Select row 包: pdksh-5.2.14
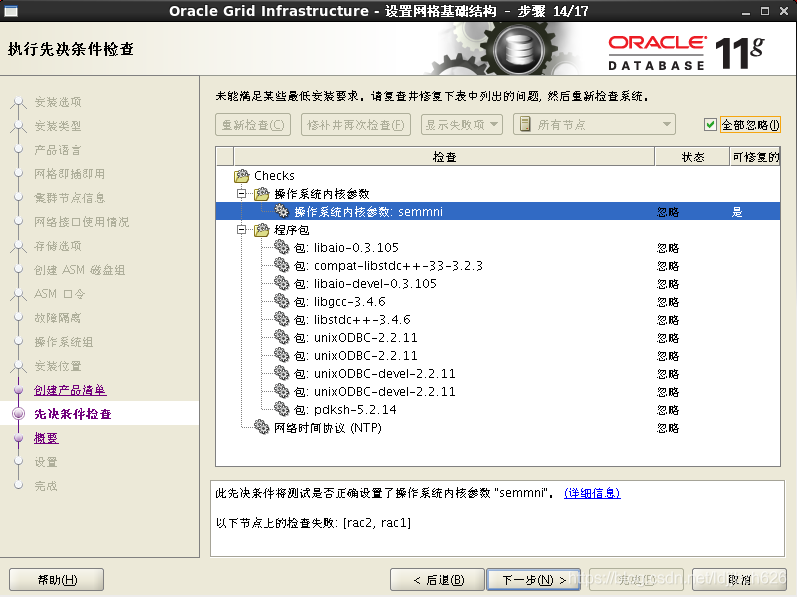This screenshot has width=797, height=597. tap(498, 410)
